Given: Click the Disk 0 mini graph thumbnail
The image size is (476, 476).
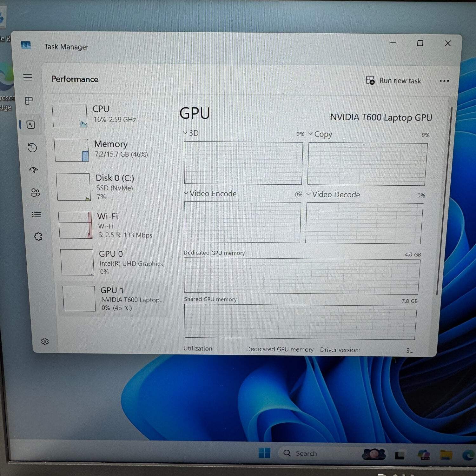Looking at the screenshot, I should (x=73, y=187).
